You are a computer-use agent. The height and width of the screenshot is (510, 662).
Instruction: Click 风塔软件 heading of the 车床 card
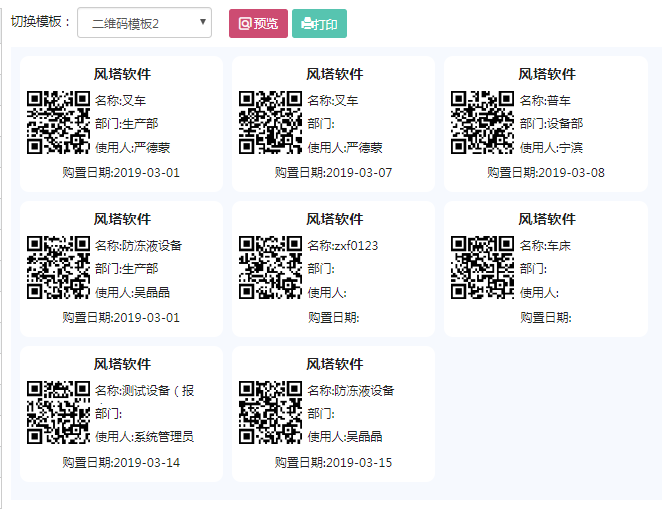(547, 219)
